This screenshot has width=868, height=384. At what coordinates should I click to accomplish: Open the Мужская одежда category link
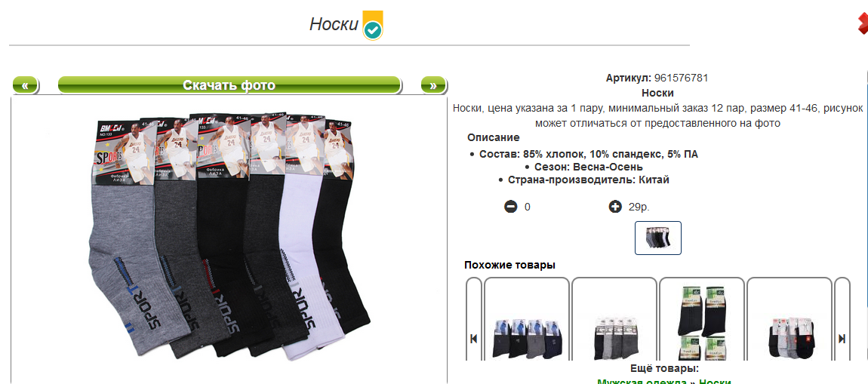point(642,381)
